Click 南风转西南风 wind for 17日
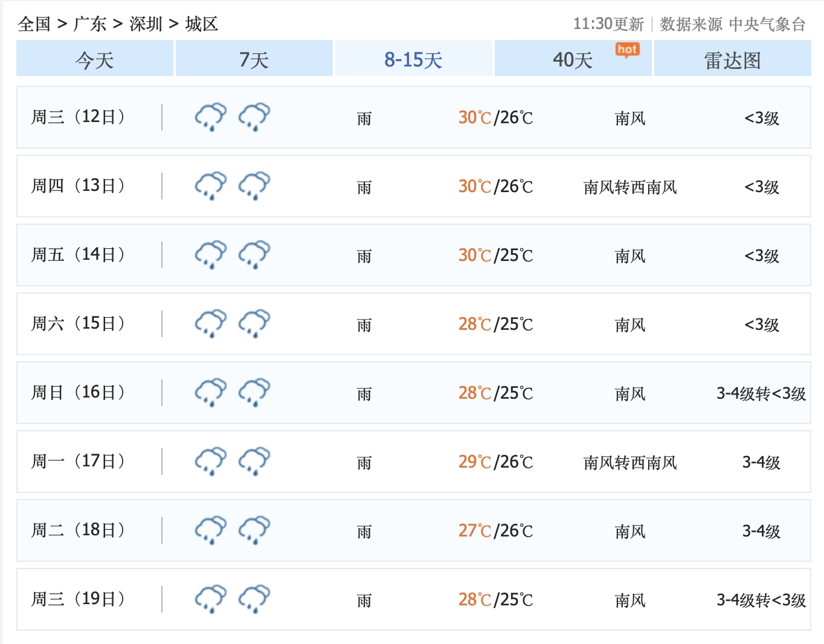 click(630, 463)
